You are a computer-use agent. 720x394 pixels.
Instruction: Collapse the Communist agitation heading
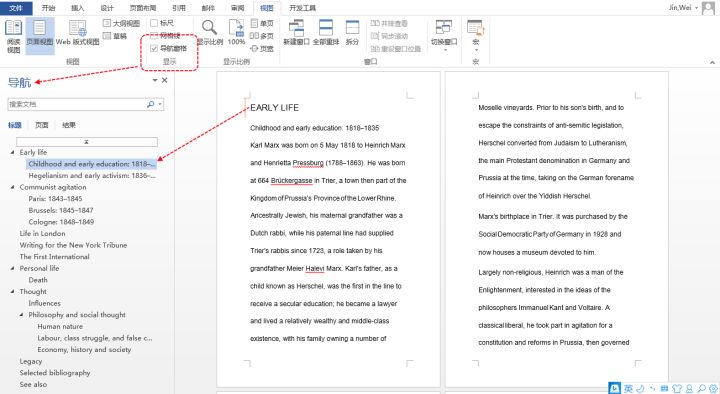click(x=12, y=187)
